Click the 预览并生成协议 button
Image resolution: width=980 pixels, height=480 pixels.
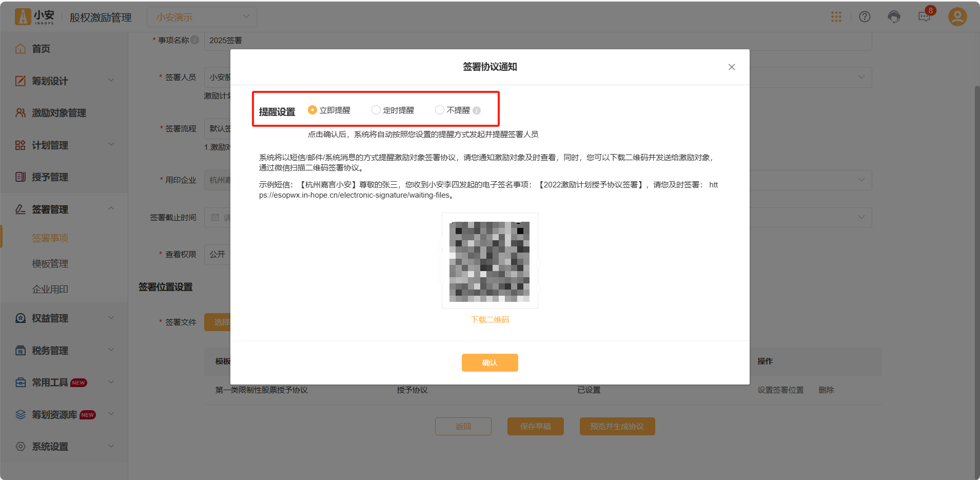[617, 426]
